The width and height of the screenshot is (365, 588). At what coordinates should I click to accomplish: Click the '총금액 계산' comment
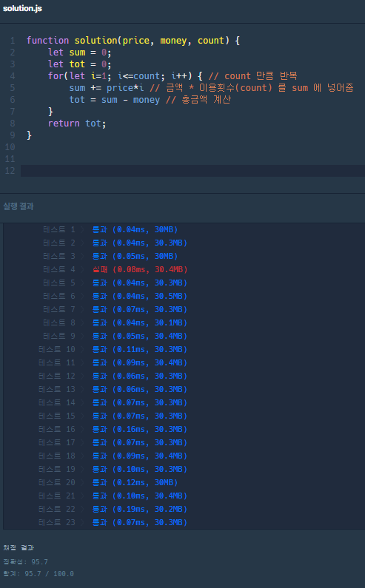pyautogui.click(x=198, y=100)
